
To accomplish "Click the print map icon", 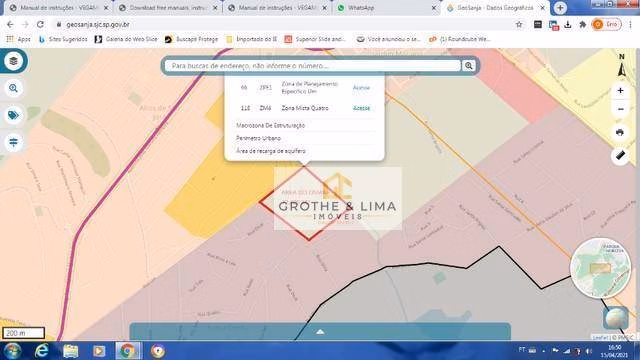I will [620, 133].
